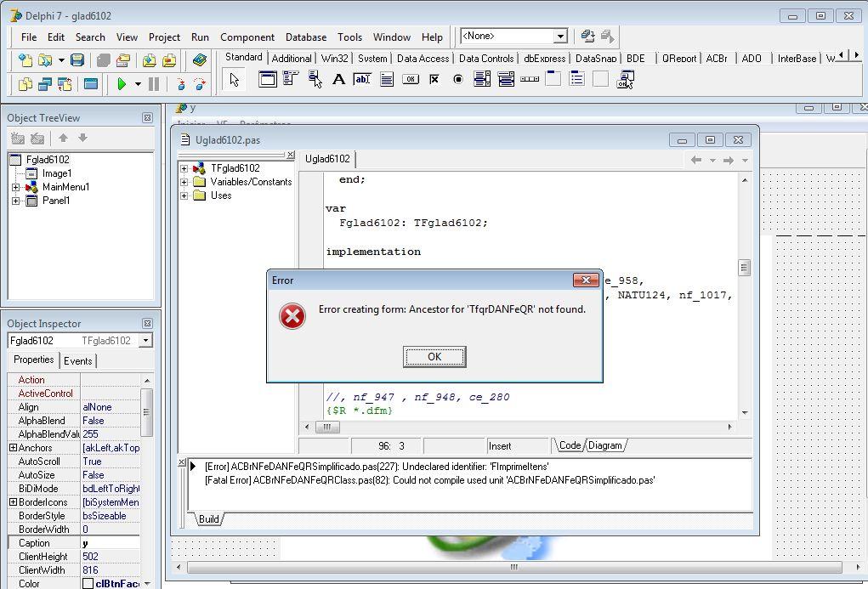Select the Frames component icon
Viewport: 868px width, 589px height.
(x=268, y=79)
